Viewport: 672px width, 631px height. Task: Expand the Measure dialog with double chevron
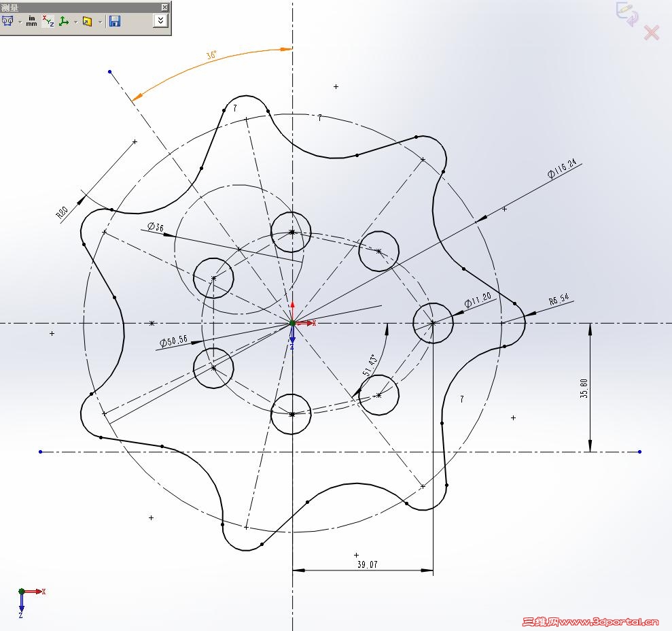pyautogui.click(x=161, y=20)
